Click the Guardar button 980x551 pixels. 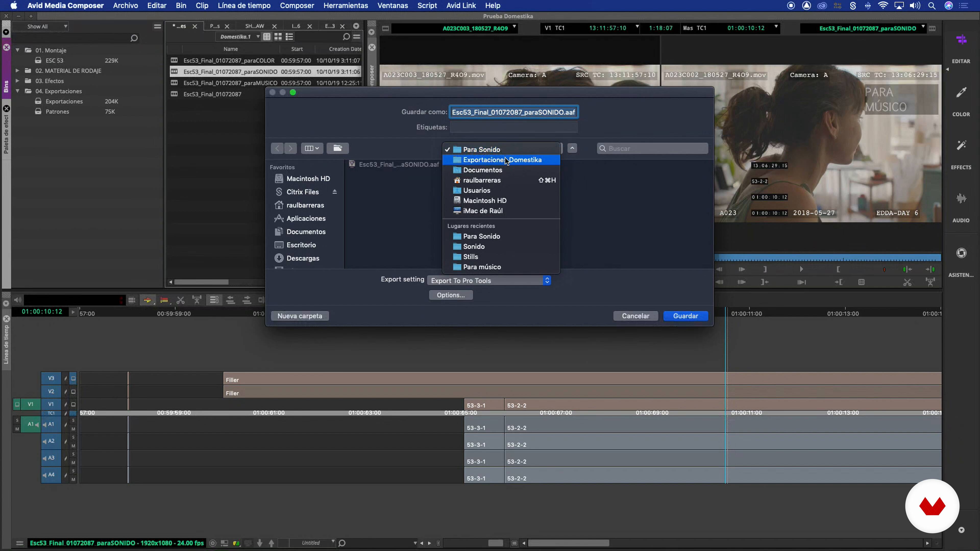click(685, 316)
